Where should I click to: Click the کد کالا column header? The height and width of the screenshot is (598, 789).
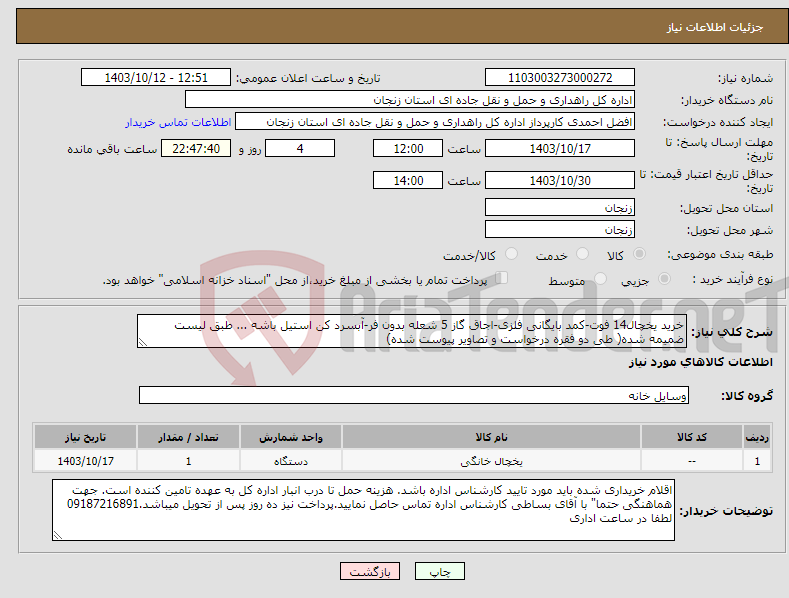click(691, 437)
